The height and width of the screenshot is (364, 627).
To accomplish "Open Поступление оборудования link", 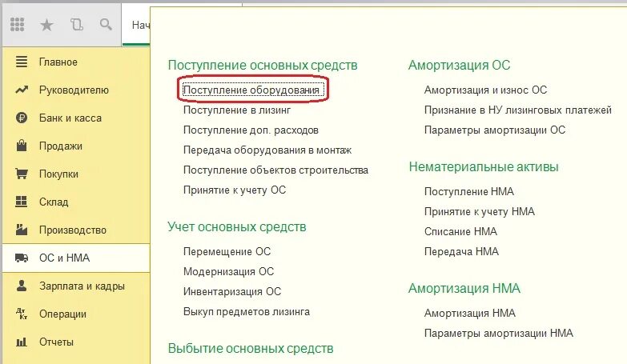I will pyautogui.click(x=251, y=90).
